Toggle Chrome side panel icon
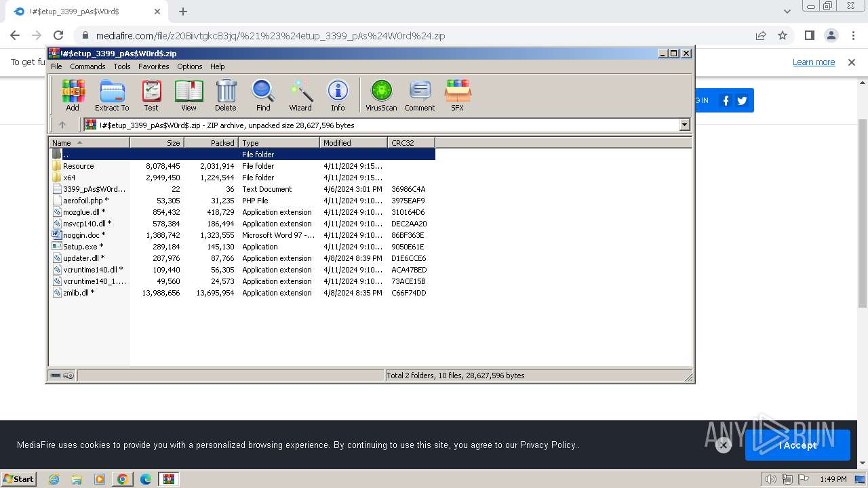 tap(809, 36)
